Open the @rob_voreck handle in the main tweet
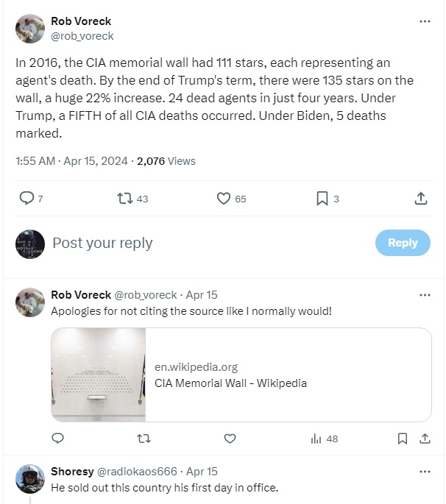Viewport: 446px width, 504px height. point(82,35)
